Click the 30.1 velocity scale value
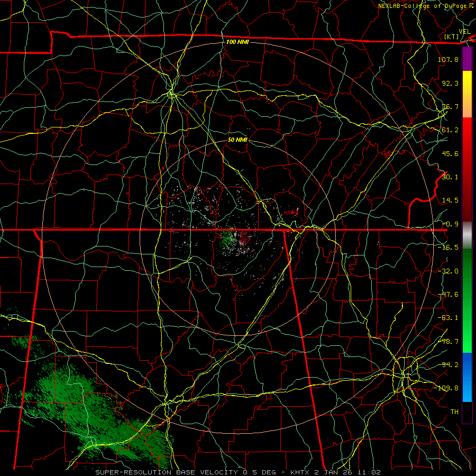This screenshot has height=476, width=476. pyautogui.click(x=450, y=177)
